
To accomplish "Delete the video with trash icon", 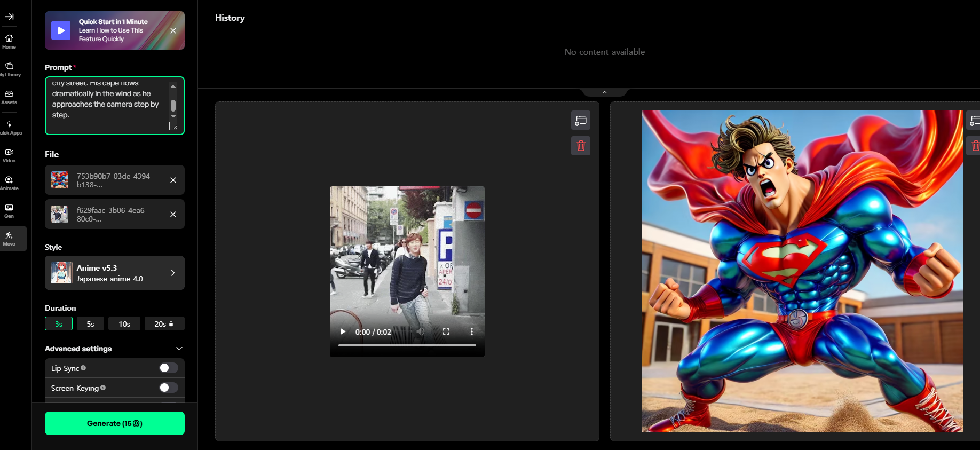I will (581, 146).
